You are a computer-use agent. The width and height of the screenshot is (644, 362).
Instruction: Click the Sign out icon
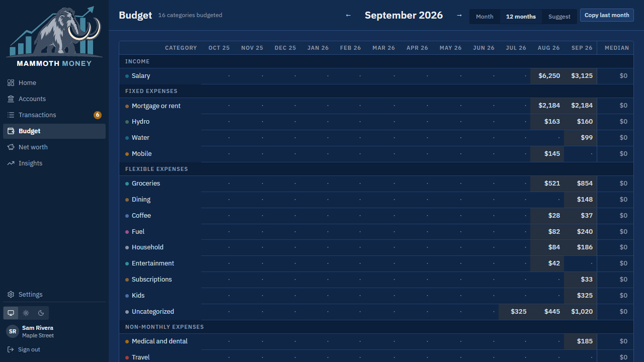tap(11, 349)
